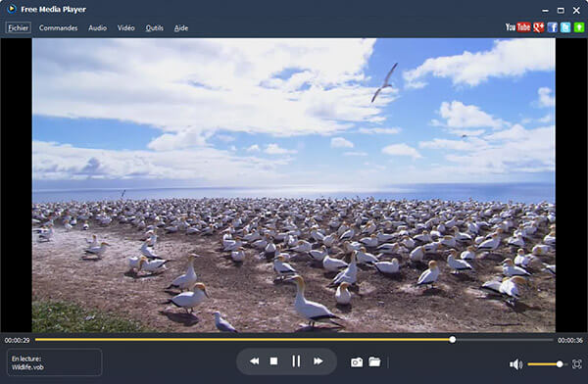This screenshot has width=588, height=384.
Task: Stop the video playback
Action: [x=274, y=361]
